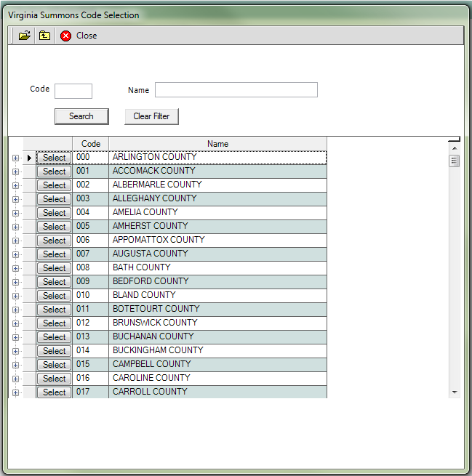Expand the Carroll County row
472x476 pixels.
(x=15, y=392)
